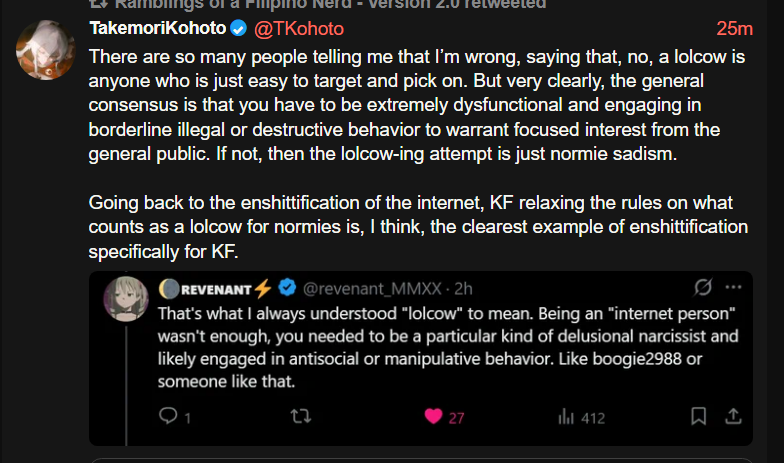Viewport: 784px width, 463px height.
Task: Share the quoted tweet via upload icon
Action: pyautogui.click(x=733, y=416)
